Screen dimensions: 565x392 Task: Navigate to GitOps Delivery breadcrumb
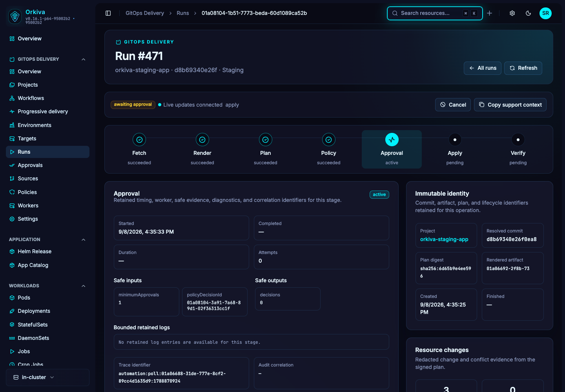point(145,13)
